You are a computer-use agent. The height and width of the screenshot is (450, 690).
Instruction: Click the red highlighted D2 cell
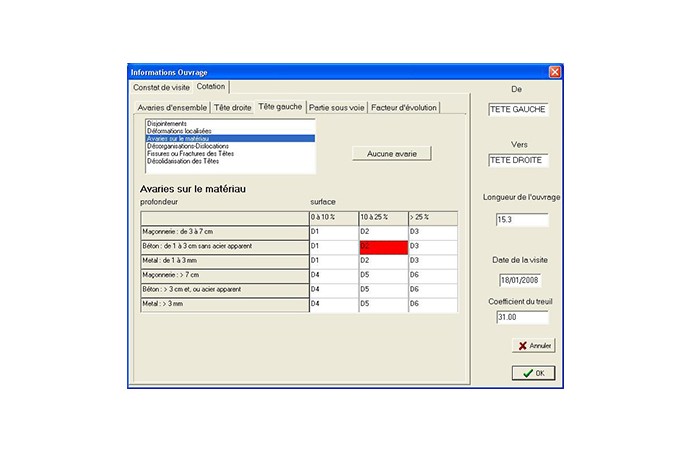(382, 246)
